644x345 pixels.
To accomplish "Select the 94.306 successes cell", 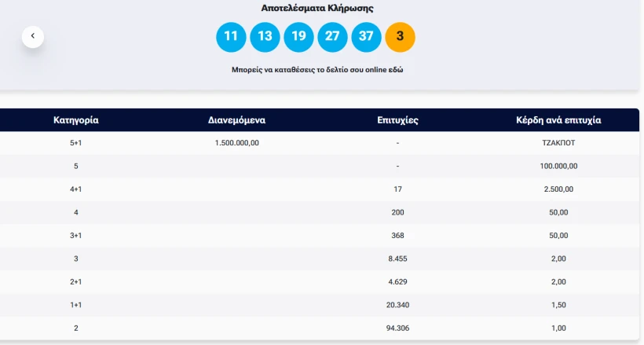I will 397,328.
